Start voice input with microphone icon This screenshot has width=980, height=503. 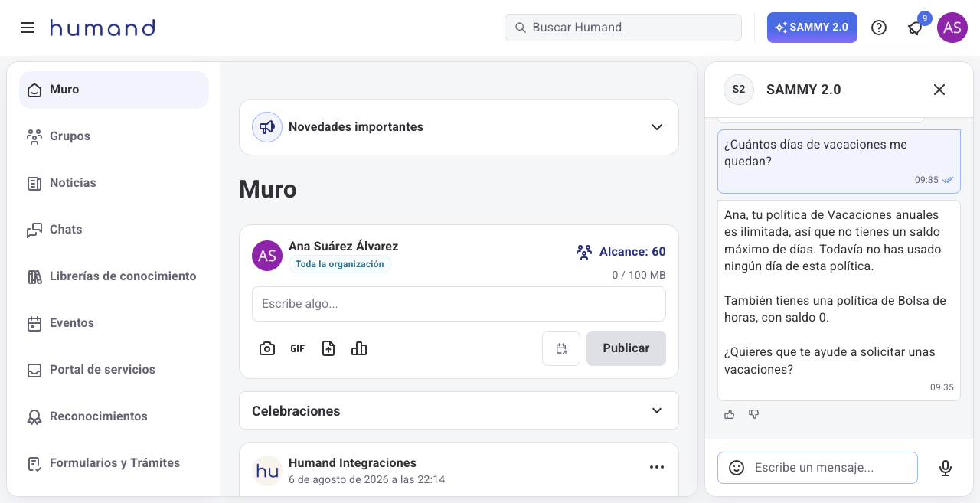(x=946, y=468)
